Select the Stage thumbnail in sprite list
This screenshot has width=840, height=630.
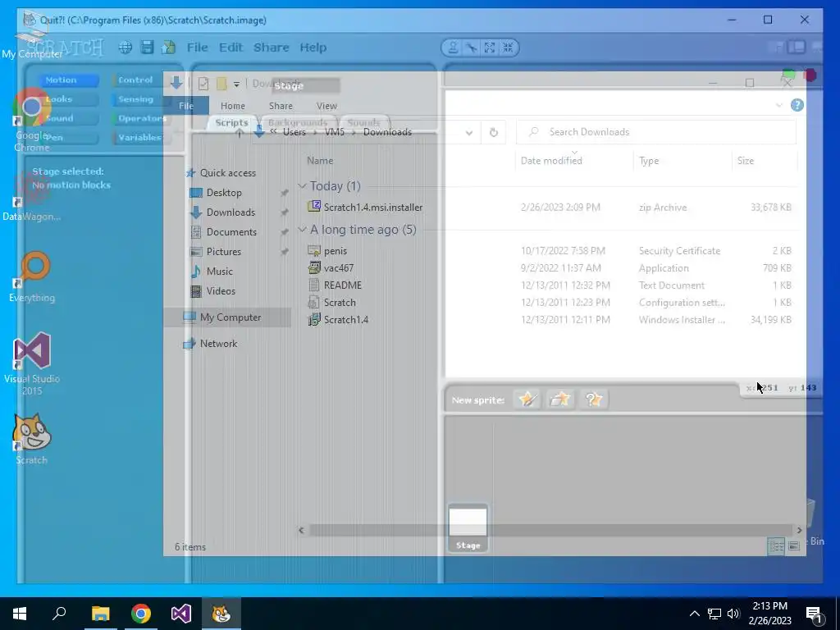tap(468, 528)
